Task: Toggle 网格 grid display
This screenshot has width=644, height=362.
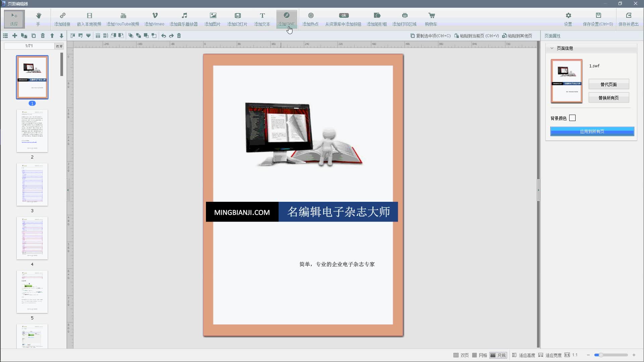Action: 480,355
